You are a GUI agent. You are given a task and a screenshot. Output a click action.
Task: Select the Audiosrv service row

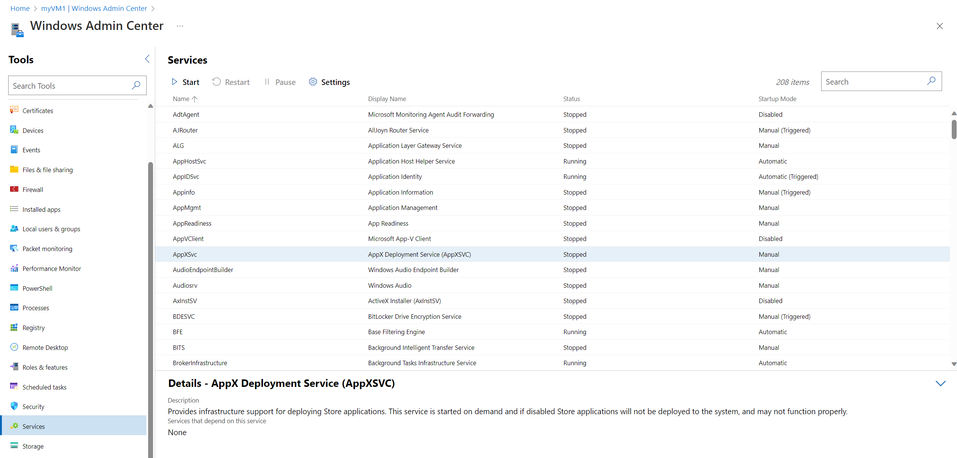pyautogui.click(x=552, y=285)
